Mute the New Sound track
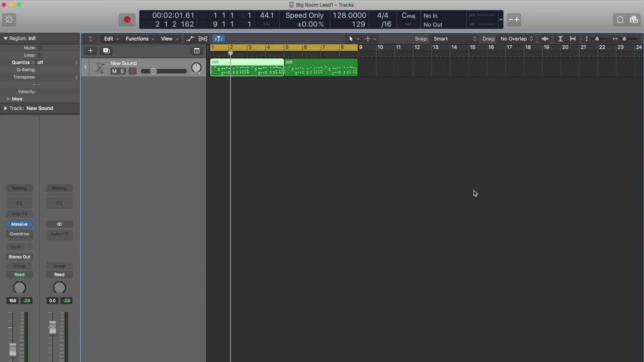Screen dimensions: 644x362 (114, 71)
